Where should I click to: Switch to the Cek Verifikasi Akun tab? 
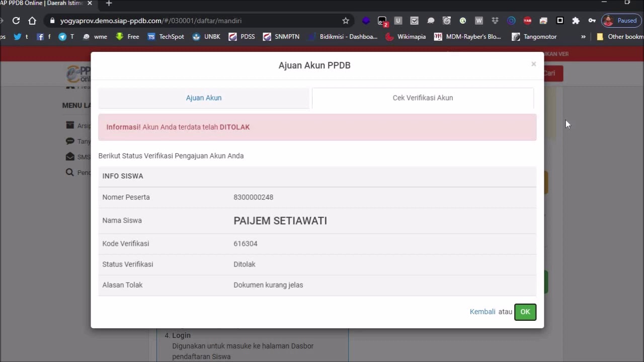click(423, 98)
